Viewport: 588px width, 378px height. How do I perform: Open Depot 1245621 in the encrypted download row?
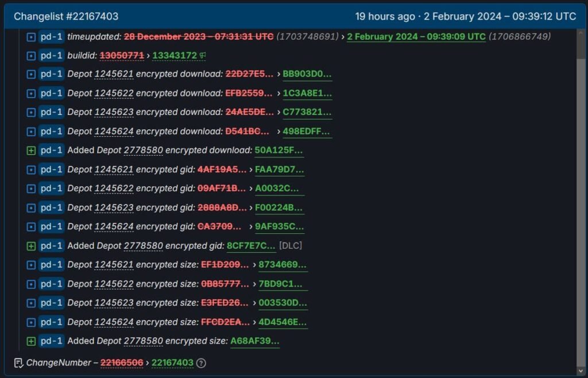[114, 74]
